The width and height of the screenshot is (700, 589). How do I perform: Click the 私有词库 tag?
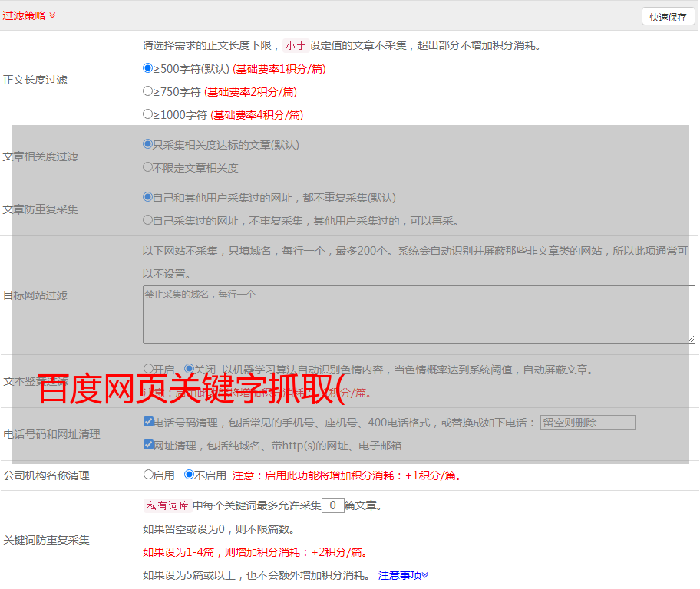(x=168, y=505)
